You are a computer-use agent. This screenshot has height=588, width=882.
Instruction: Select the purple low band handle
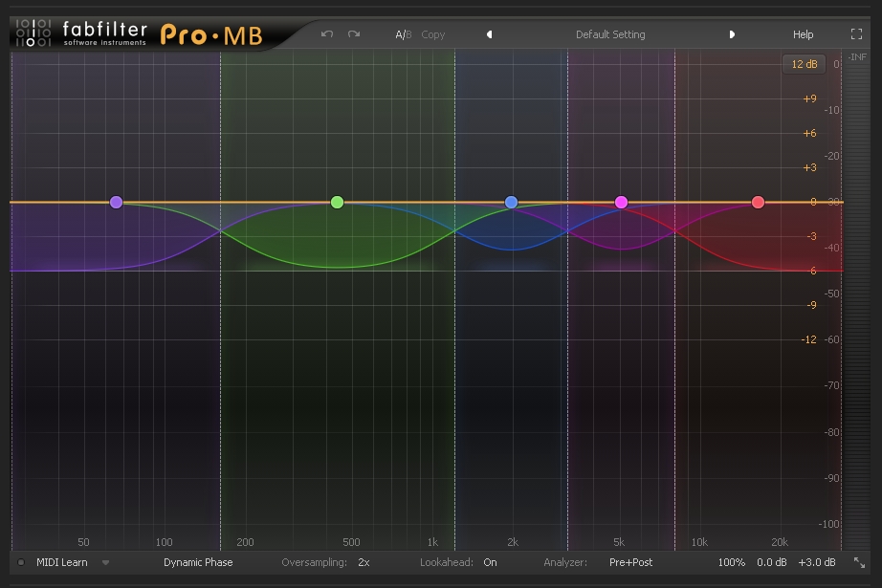116,203
